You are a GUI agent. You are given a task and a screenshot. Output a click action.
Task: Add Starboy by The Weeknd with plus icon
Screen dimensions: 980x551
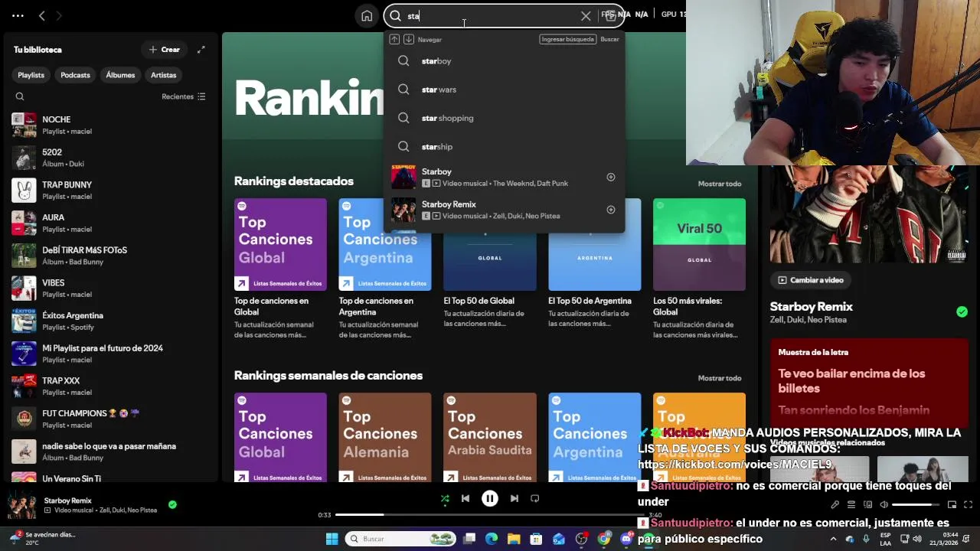(x=611, y=177)
